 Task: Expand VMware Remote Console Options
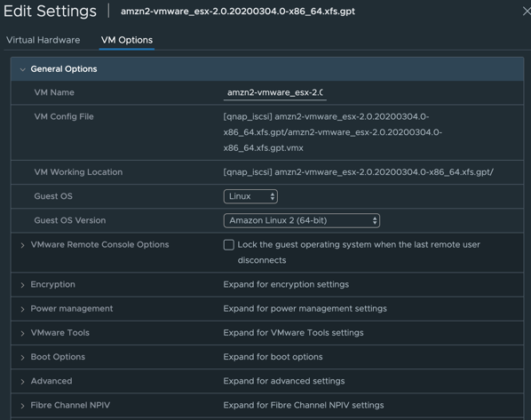[23, 245]
